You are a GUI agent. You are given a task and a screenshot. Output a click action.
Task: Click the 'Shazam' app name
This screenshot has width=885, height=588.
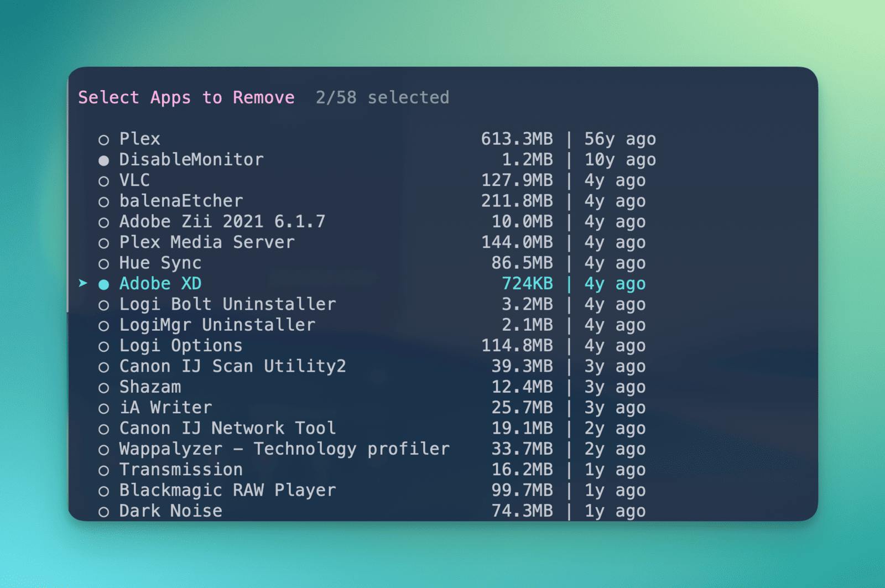[150, 387]
